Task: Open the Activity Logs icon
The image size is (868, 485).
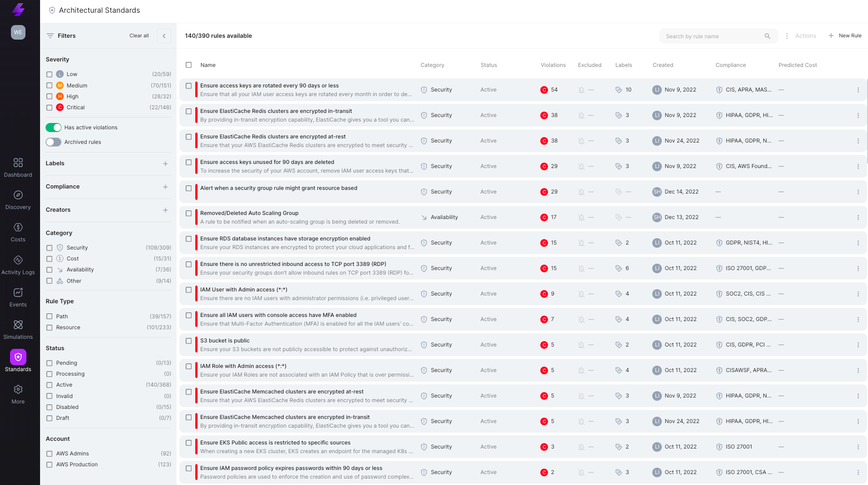Action: click(x=18, y=260)
